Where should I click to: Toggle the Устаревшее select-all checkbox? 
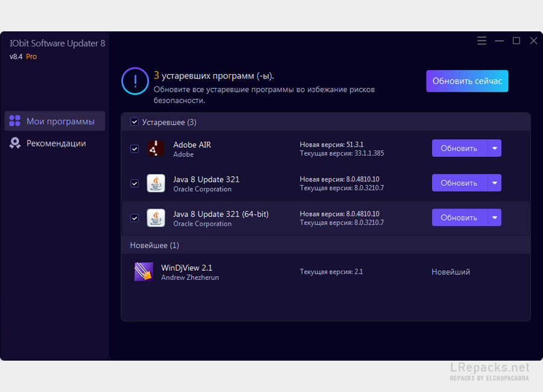[x=135, y=122]
